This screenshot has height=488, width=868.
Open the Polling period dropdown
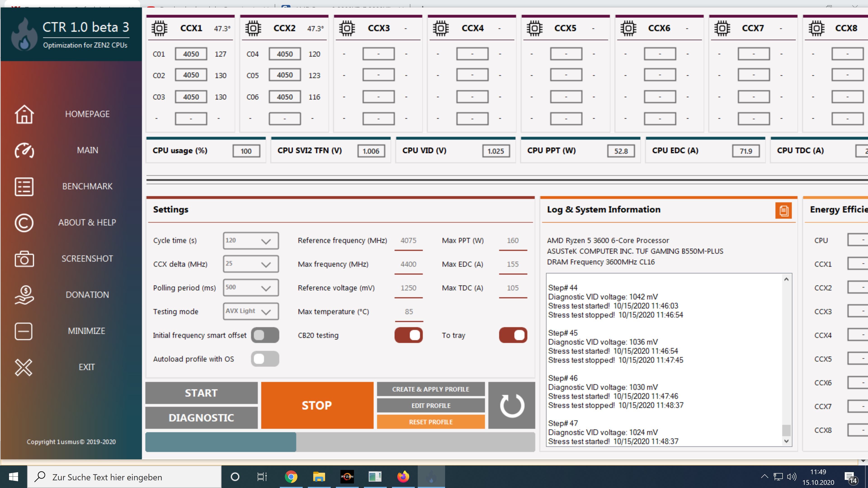pos(251,288)
